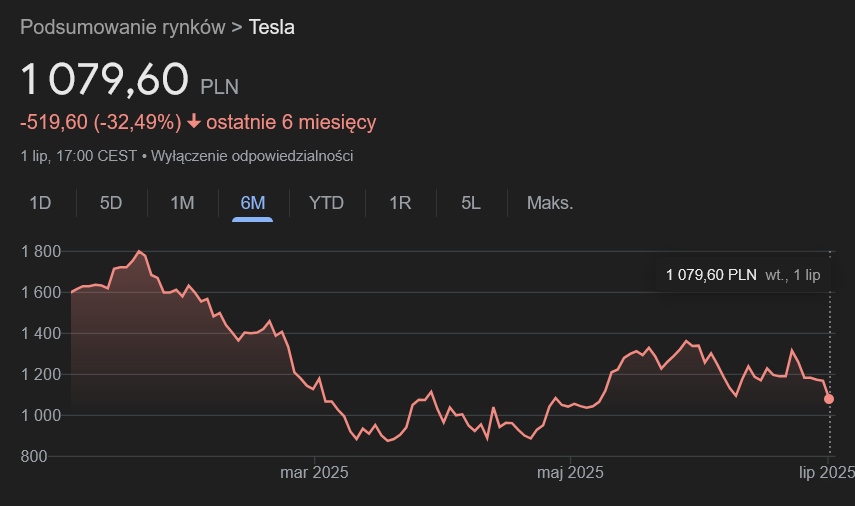The height and width of the screenshot is (506, 855).
Task: Open the Podsumowanie rynków breadcrumb link
Action: point(122,27)
